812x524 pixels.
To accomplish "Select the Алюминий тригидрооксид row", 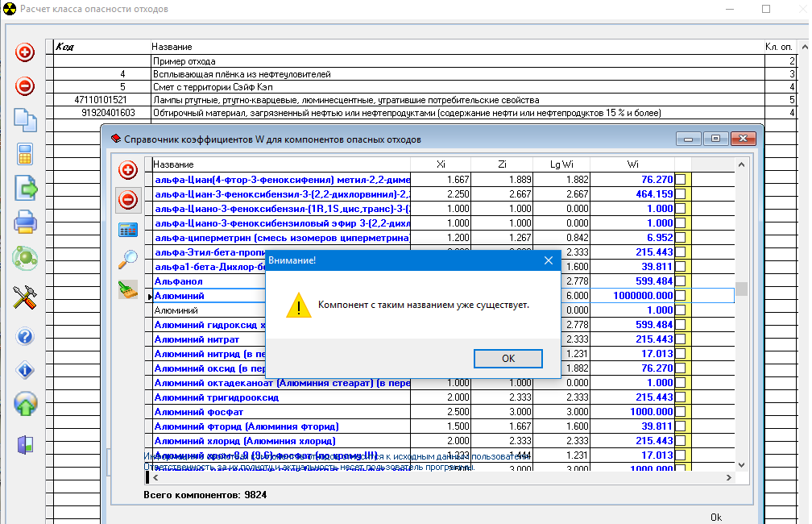I will (x=282, y=397).
